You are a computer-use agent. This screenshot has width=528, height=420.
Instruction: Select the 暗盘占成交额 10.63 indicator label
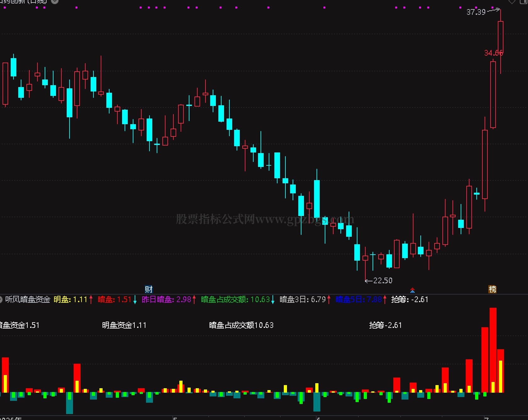(x=235, y=300)
